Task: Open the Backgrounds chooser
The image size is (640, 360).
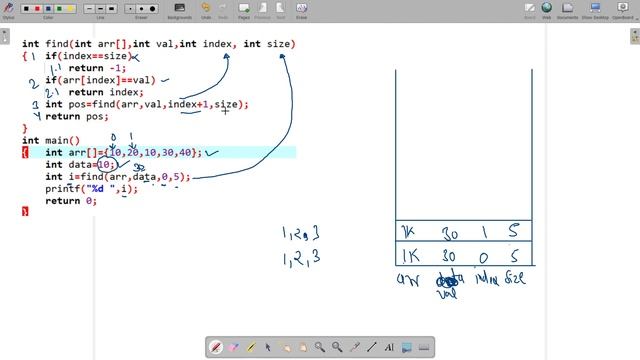Action: (180, 10)
